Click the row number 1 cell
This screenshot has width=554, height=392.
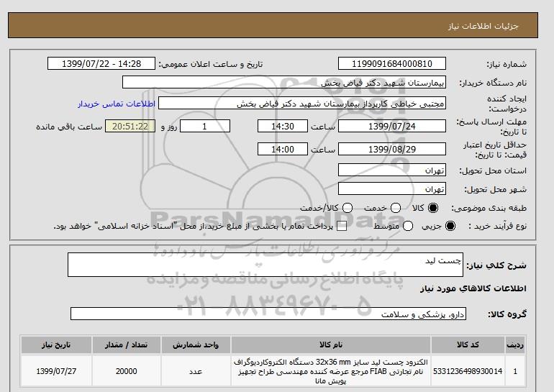(515, 371)
